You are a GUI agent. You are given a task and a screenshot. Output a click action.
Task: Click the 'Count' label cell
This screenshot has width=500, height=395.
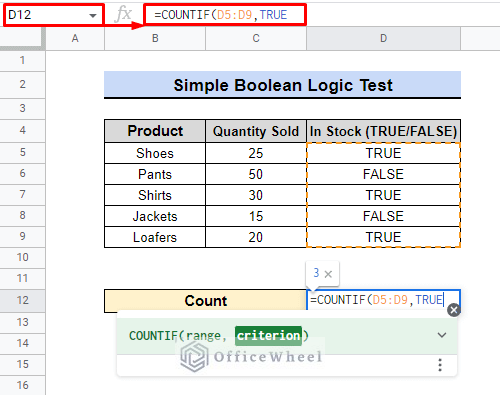click(x=205, y=301)
